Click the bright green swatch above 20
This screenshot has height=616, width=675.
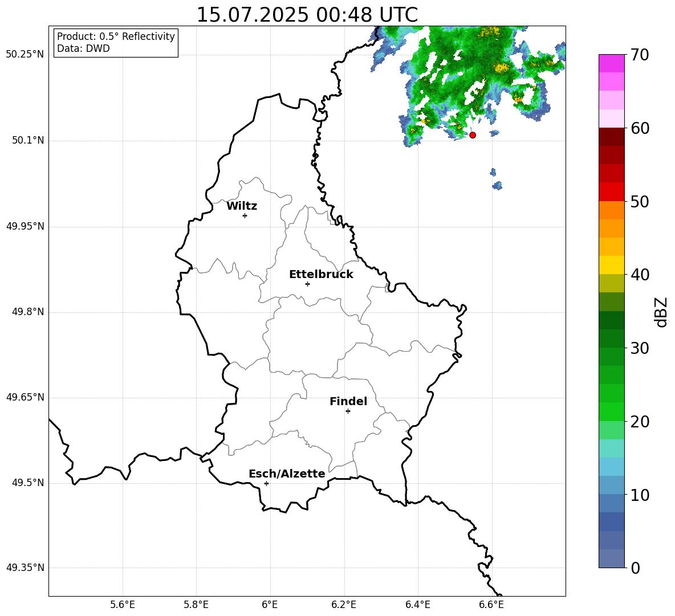point(612,411)
